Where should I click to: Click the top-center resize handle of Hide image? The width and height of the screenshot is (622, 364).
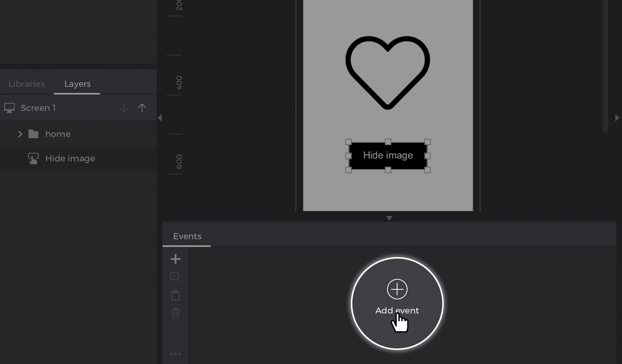(x=388, y=142)
